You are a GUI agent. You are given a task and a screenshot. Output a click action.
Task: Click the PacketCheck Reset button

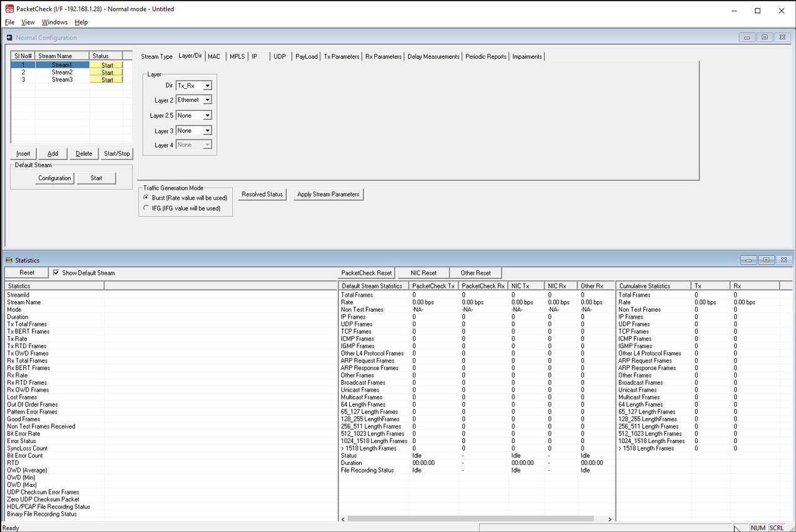367,273
